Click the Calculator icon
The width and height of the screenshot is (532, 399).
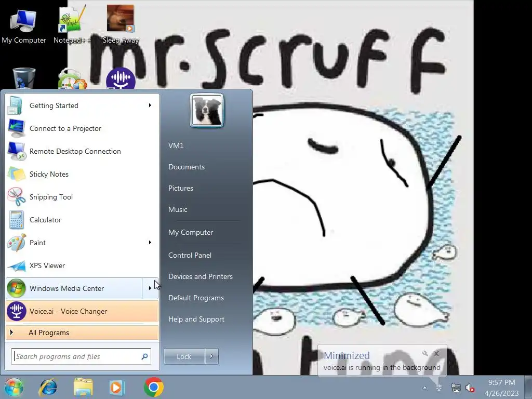tap(16, 220)
